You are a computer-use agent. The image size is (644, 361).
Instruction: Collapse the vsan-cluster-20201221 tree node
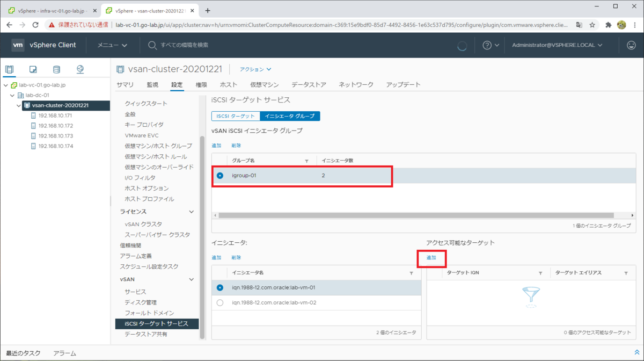click(x=19, y=105)
